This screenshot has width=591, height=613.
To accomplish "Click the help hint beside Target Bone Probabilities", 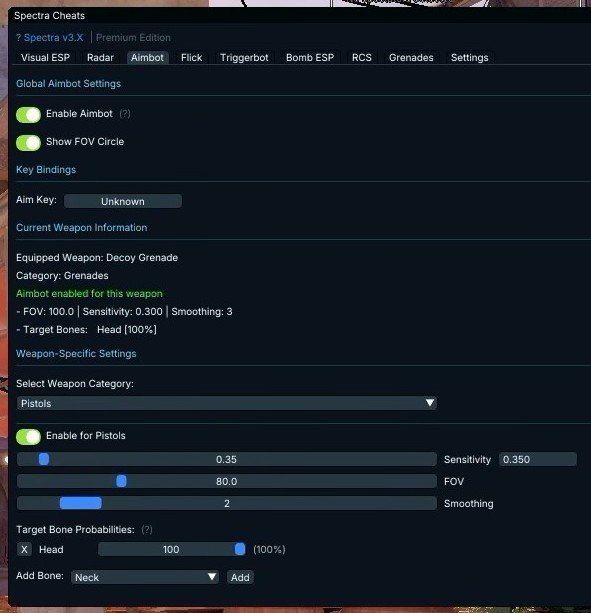I will point(147,529).
